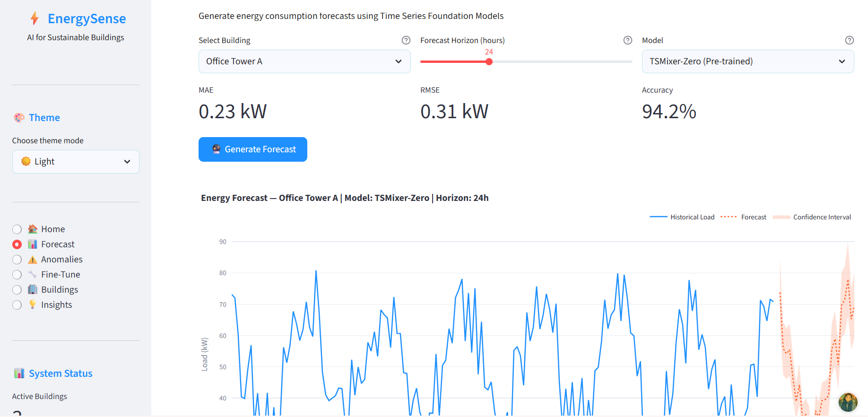868x417 pixels.
Task: Click the Active Buildings label
Action: (x=40, y=396)
